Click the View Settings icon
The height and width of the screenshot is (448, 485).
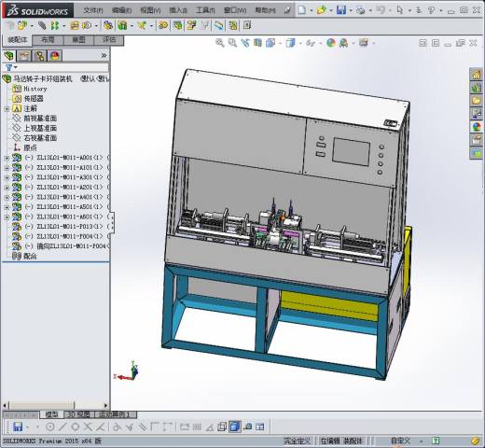tap(364, 43)
